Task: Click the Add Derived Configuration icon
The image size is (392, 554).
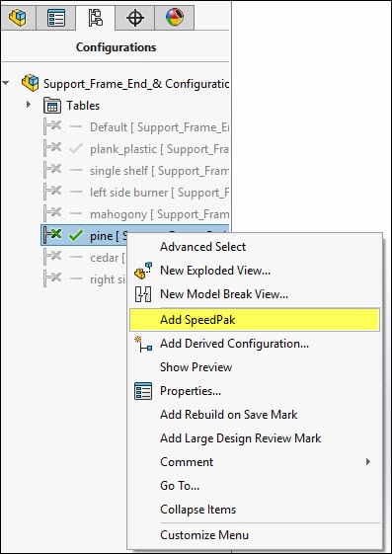Action: (x=143, y=344)
